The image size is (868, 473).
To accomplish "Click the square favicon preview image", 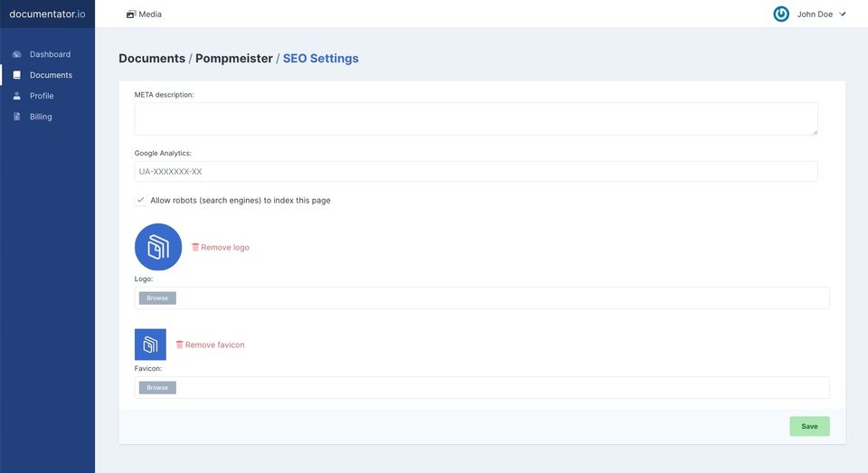I will tap(150, 345).
